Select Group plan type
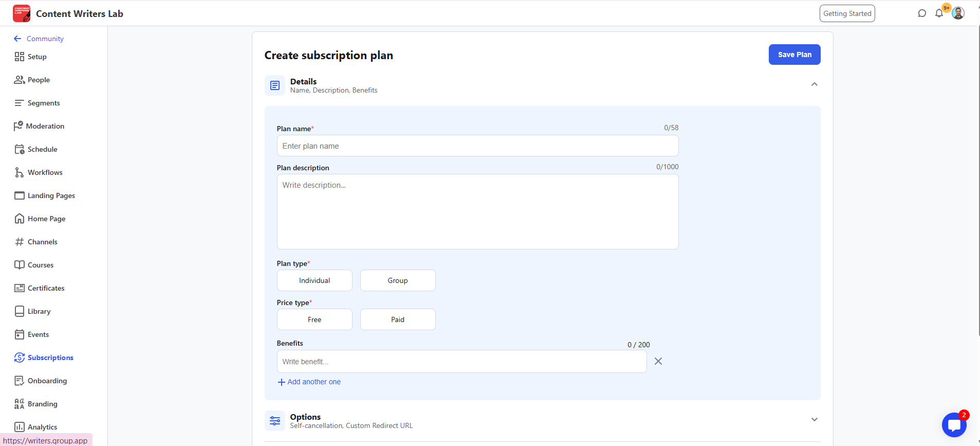 pos(398,280)
